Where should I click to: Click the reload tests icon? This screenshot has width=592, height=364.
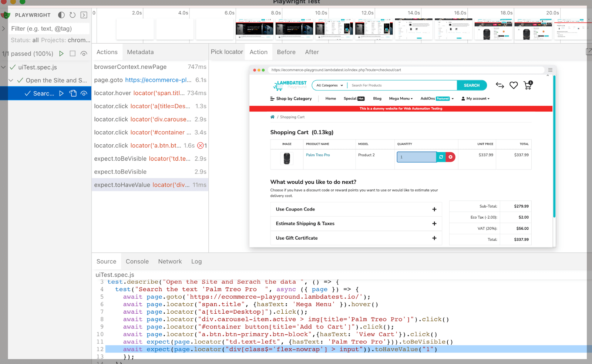click(x=73, y=15)
